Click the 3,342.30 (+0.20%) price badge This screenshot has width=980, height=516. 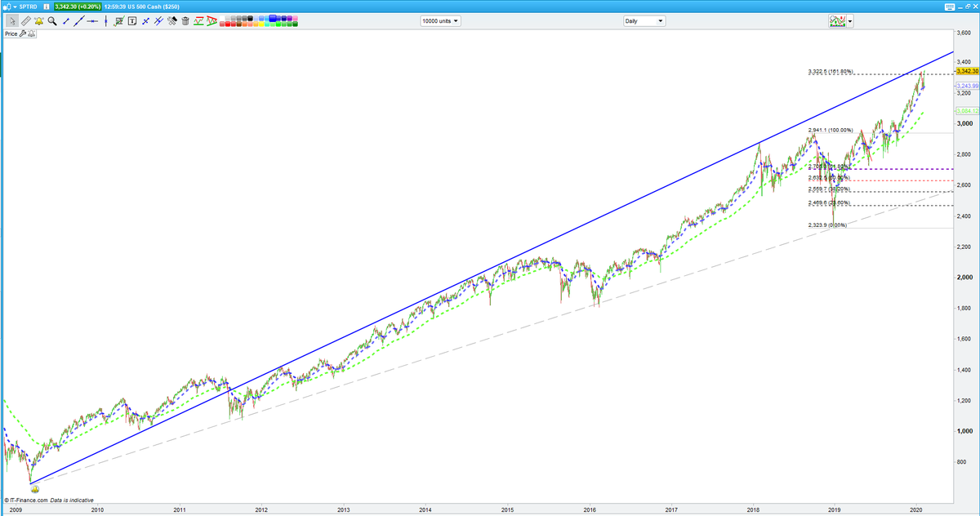78,7
